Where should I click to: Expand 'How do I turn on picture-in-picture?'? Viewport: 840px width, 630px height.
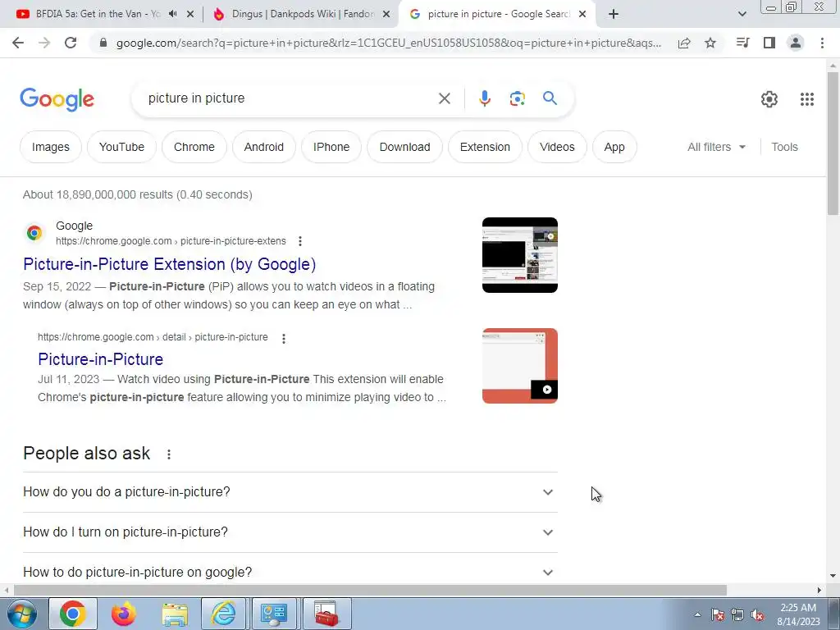290,532
